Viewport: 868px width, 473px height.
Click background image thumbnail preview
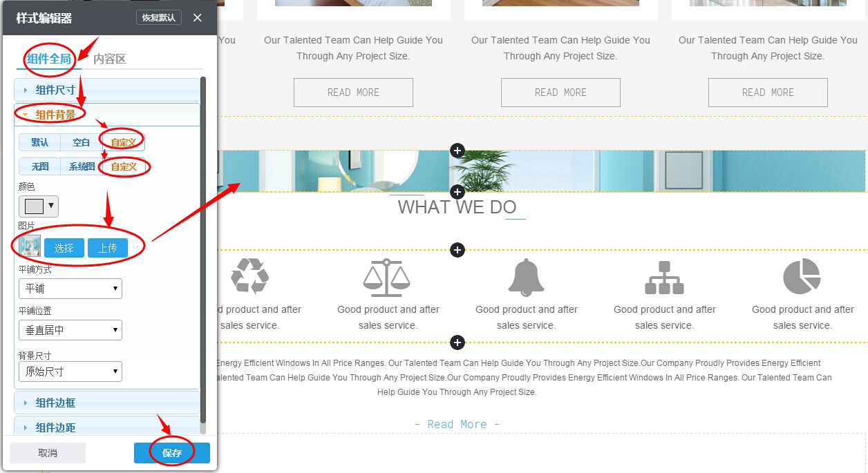(30, 247)
